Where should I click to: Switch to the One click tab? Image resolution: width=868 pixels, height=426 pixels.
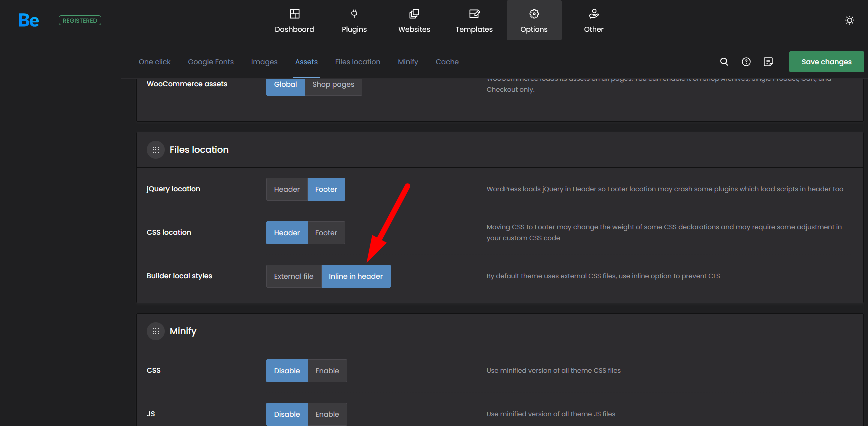click(155, 62)
